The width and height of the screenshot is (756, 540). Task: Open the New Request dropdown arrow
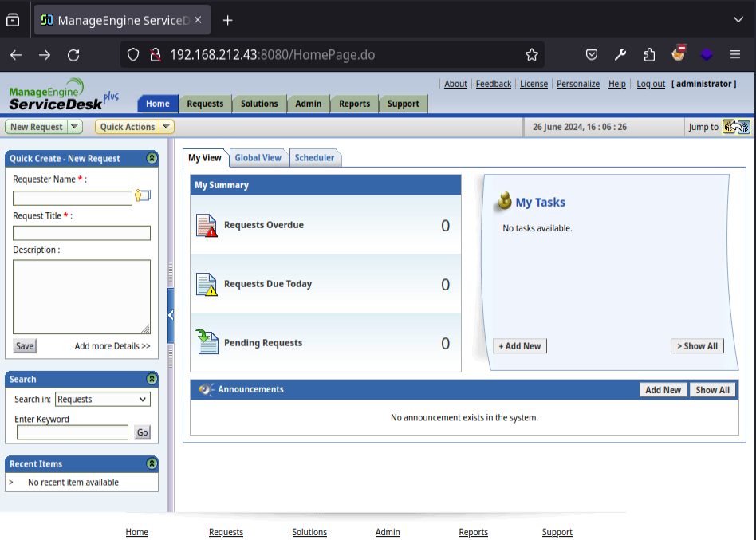coord(77,126)
